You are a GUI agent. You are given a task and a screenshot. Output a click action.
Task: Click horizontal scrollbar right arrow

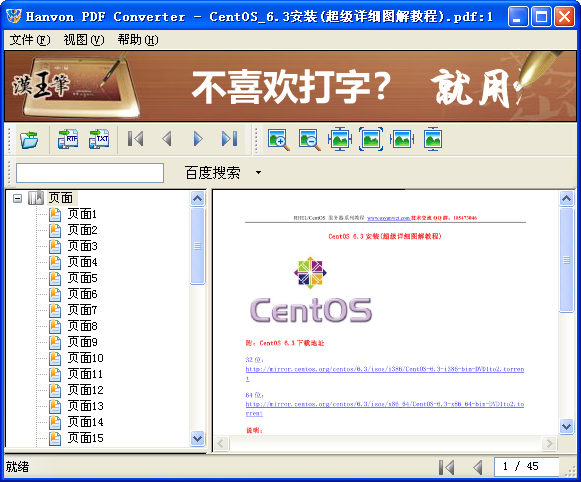[x=549, y=443]
